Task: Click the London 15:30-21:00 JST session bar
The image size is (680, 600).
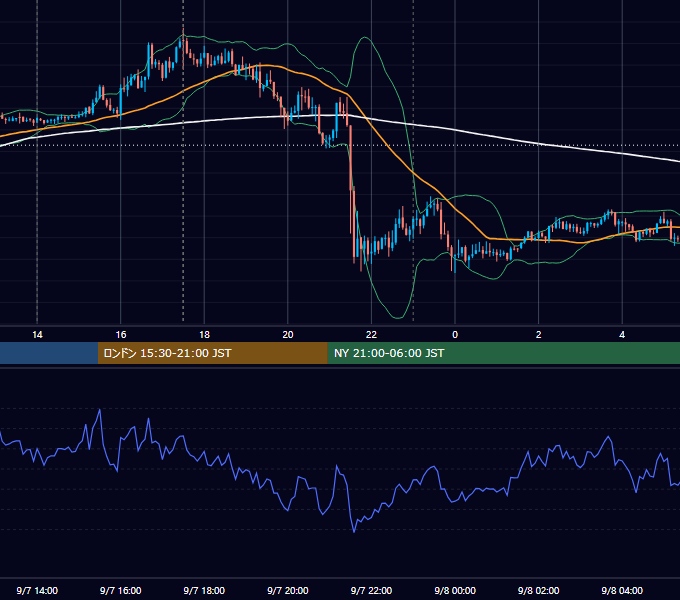Action: pyautogui.click(x=212, y=353)
